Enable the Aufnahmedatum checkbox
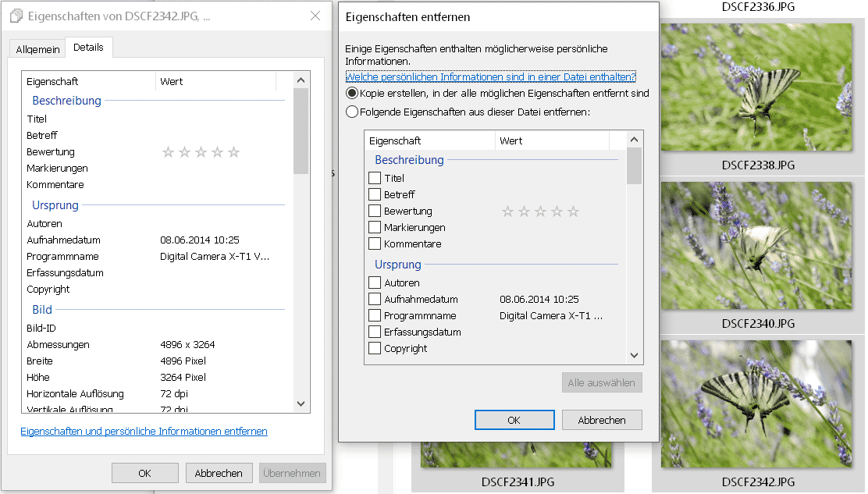This screenshot has height=494, width=868. 375,300
